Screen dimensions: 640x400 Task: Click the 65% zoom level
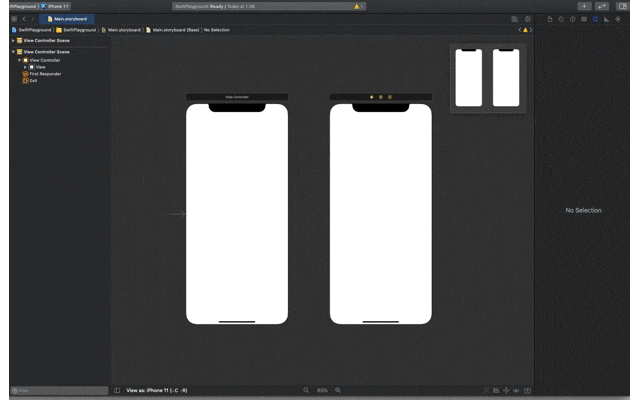point(322,390)
